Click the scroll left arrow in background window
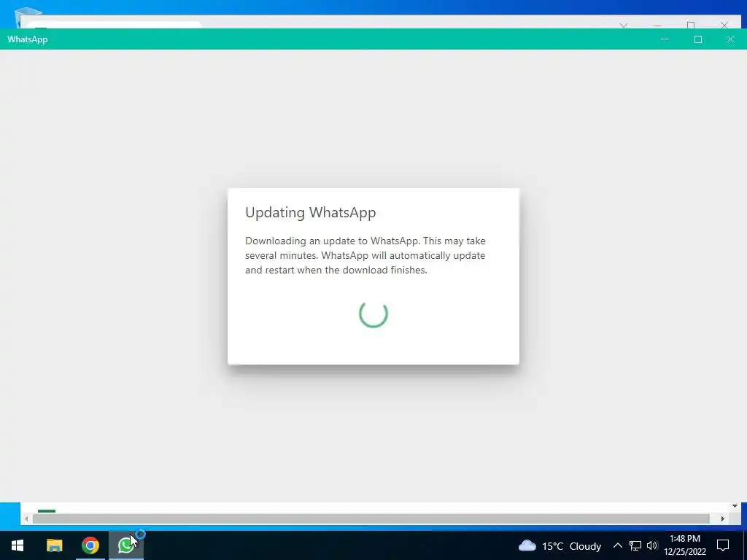Image resolution: width=747 pixels, height=560 pixels. click(x=26, y=518)
